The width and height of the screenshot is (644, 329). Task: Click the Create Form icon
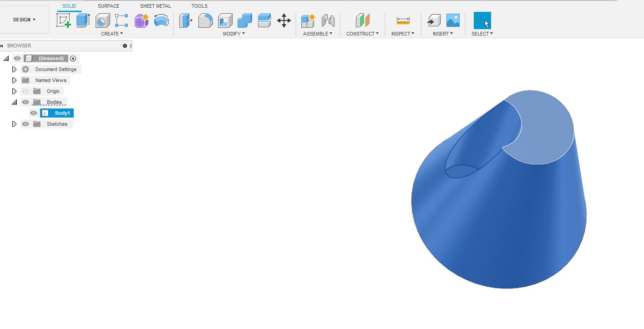142,21
